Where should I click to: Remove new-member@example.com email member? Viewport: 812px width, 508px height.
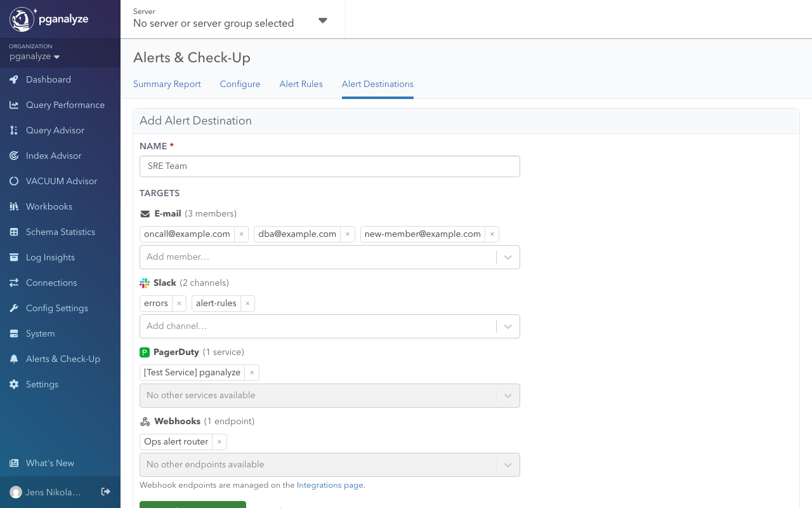[492, 234]
